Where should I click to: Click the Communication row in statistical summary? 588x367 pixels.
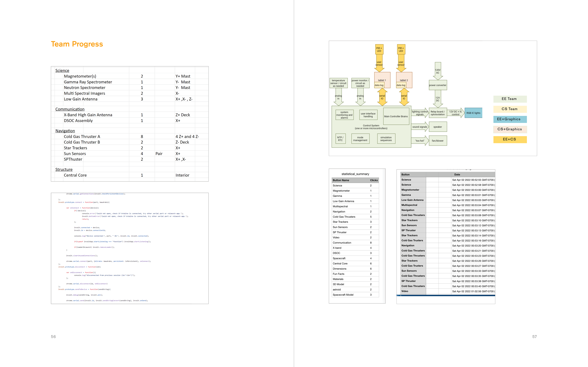[342, 243]
